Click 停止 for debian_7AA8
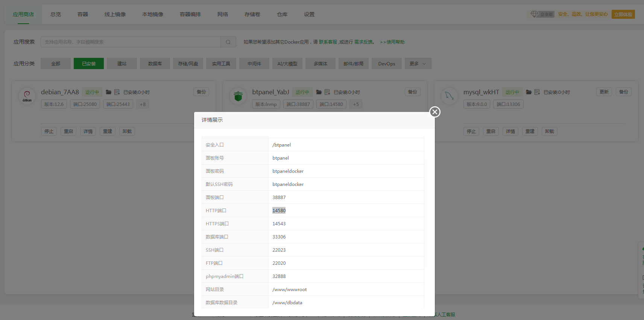The image size is (644, 320). click(49, 131)
